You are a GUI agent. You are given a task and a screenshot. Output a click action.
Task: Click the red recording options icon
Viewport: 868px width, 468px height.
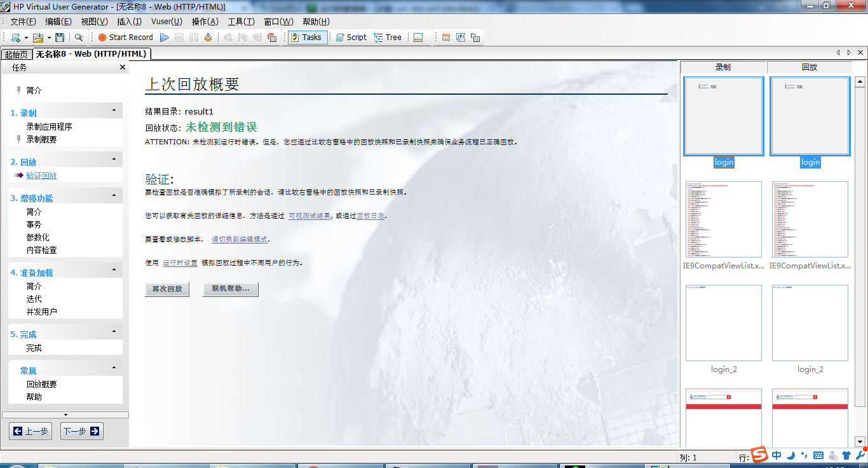pos(272,38)
